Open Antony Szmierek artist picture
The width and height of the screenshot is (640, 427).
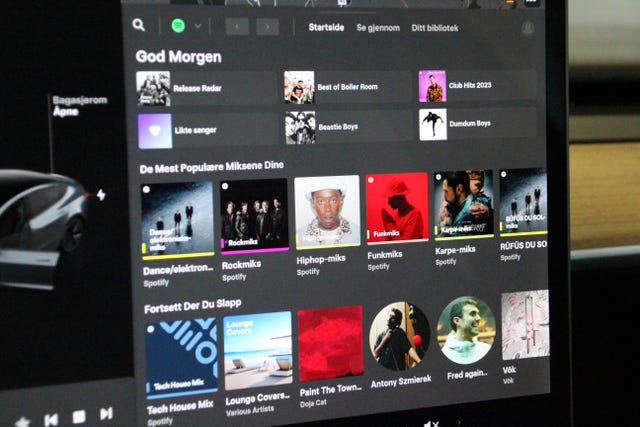400,337
